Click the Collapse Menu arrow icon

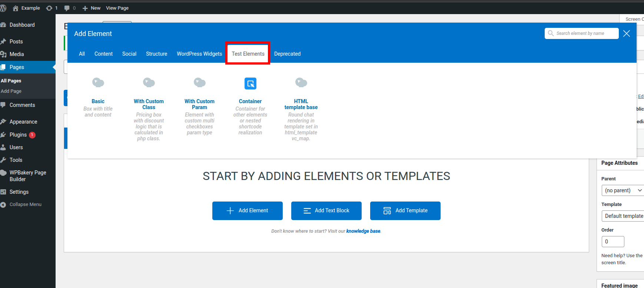click(3, 204)
